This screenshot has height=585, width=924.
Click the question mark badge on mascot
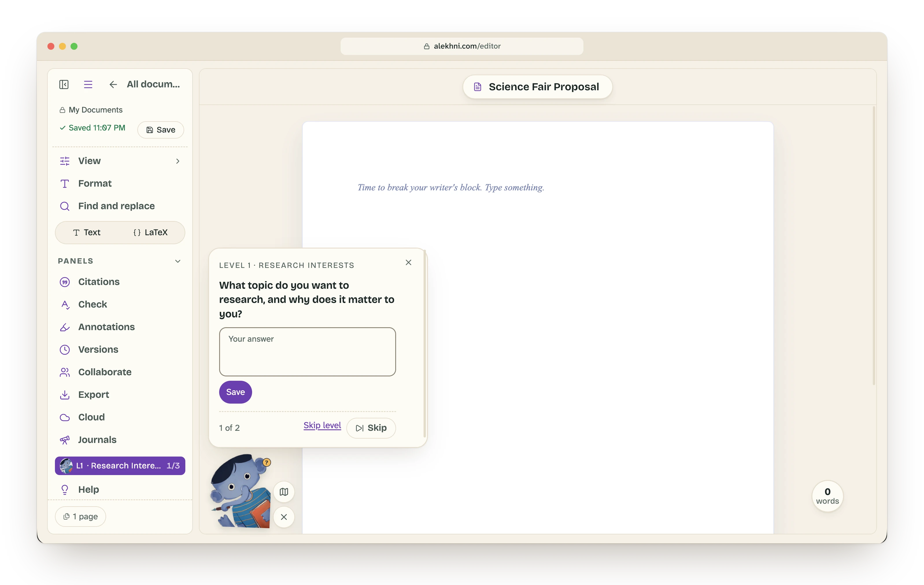(x=267, y=463)
